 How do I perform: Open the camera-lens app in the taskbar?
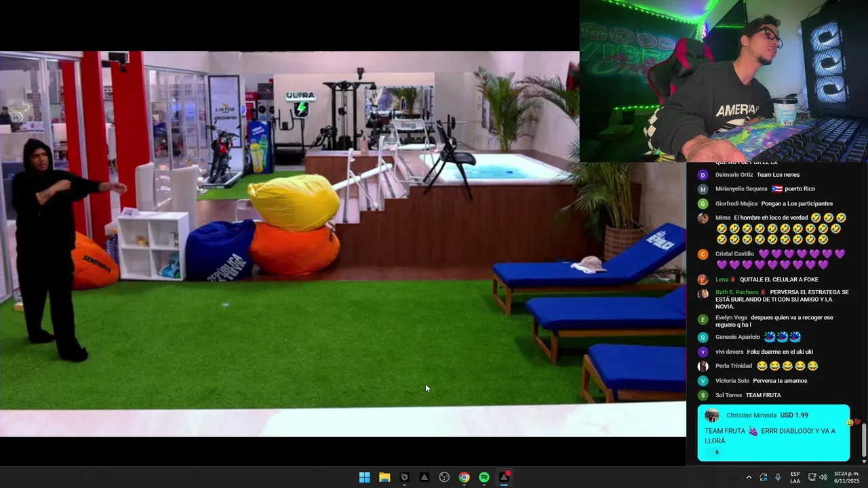pyautogui.click(x=404, y=477)
